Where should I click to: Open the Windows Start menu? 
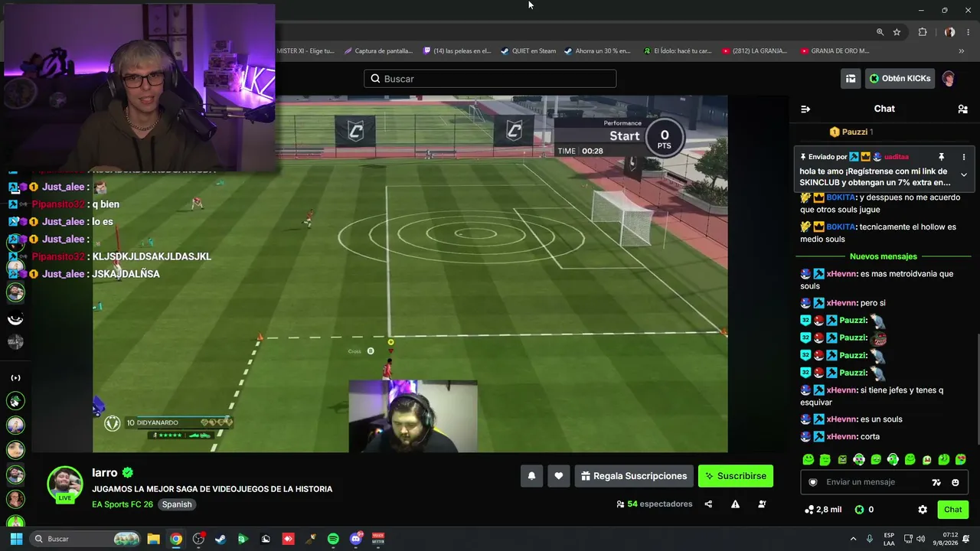[16, 539]
